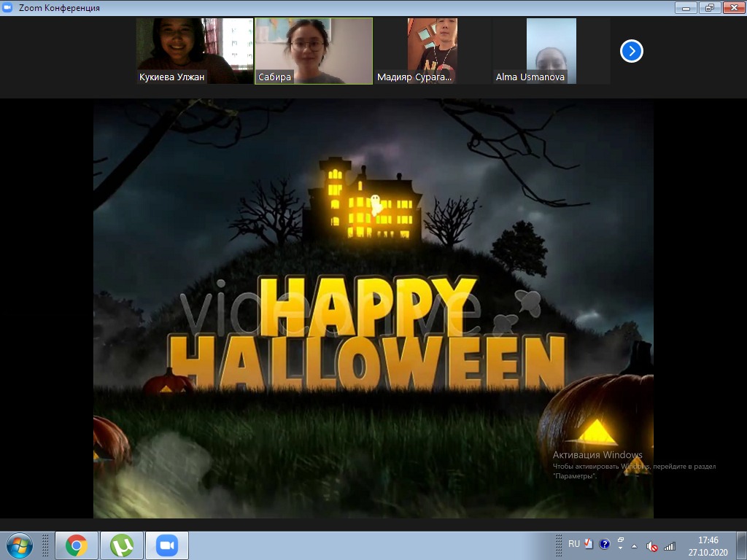Select Мадияр's video thumbnail
The width and height of the screenshot is (747, 560).
[433, 51]
